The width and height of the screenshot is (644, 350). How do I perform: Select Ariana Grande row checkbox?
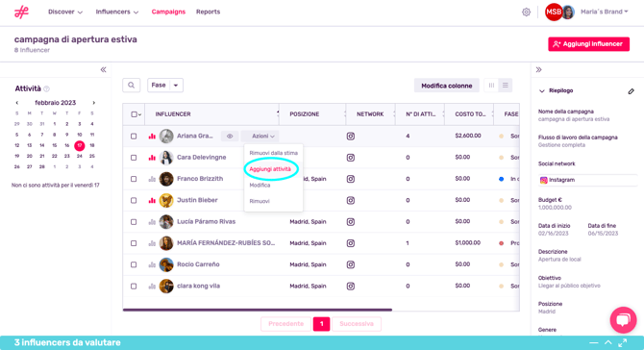[134, 136]
